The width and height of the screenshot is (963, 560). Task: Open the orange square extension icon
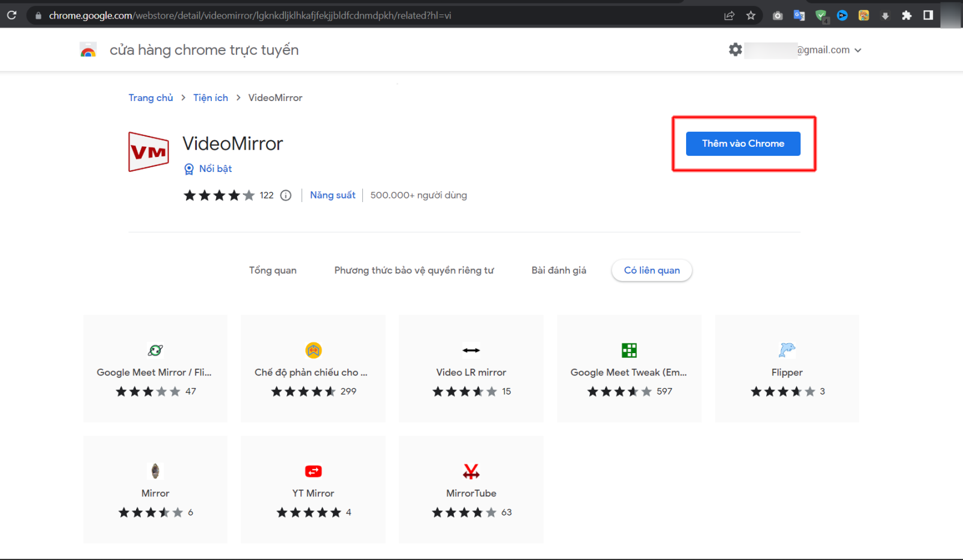coord(864,16)
